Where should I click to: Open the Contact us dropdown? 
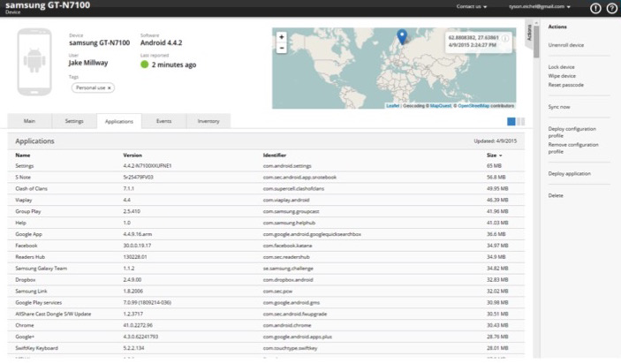(472, 6)
